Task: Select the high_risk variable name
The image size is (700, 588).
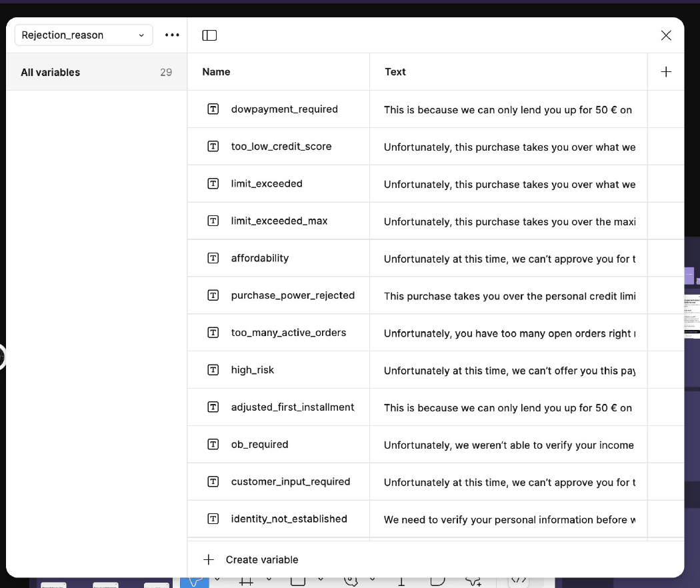Action: click(252, 370)
